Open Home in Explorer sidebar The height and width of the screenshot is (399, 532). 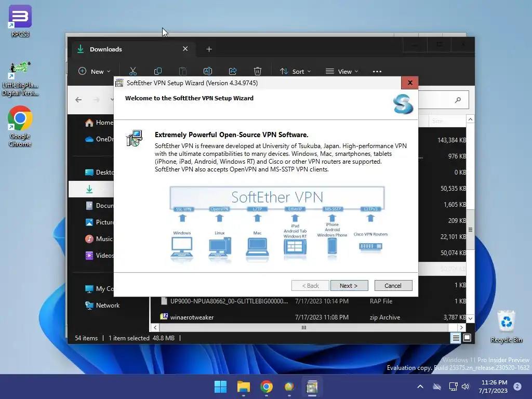[98, 123]
